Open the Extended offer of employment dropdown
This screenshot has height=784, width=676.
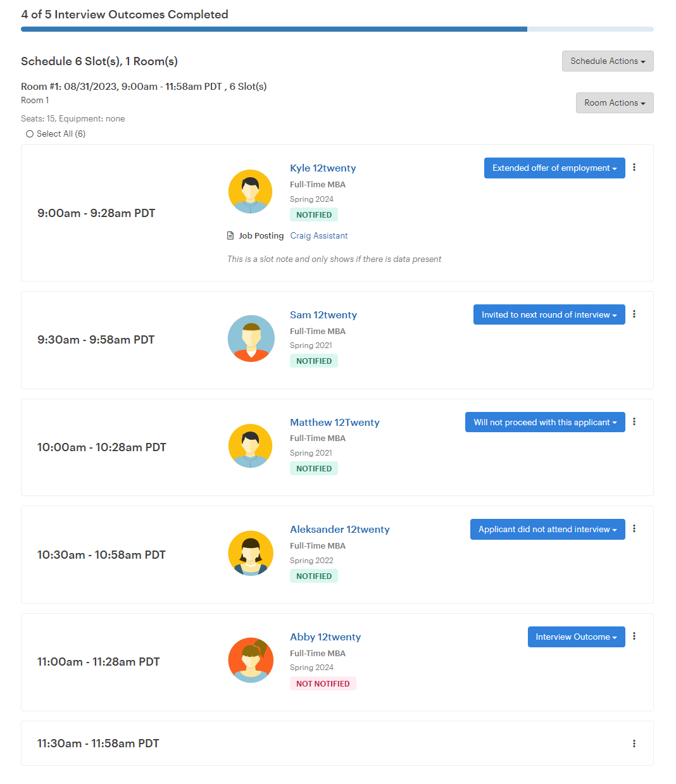pos(554,168)
